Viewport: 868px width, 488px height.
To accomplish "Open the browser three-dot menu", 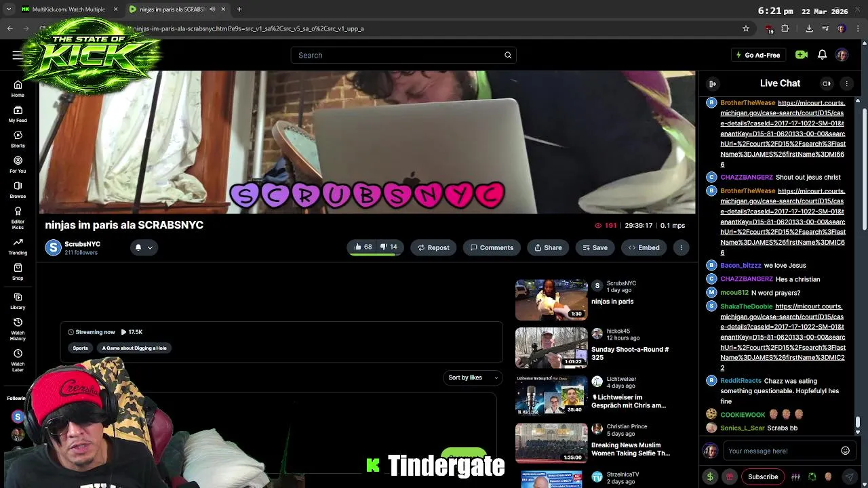I will pyautogui.click(x=858, y=28).
